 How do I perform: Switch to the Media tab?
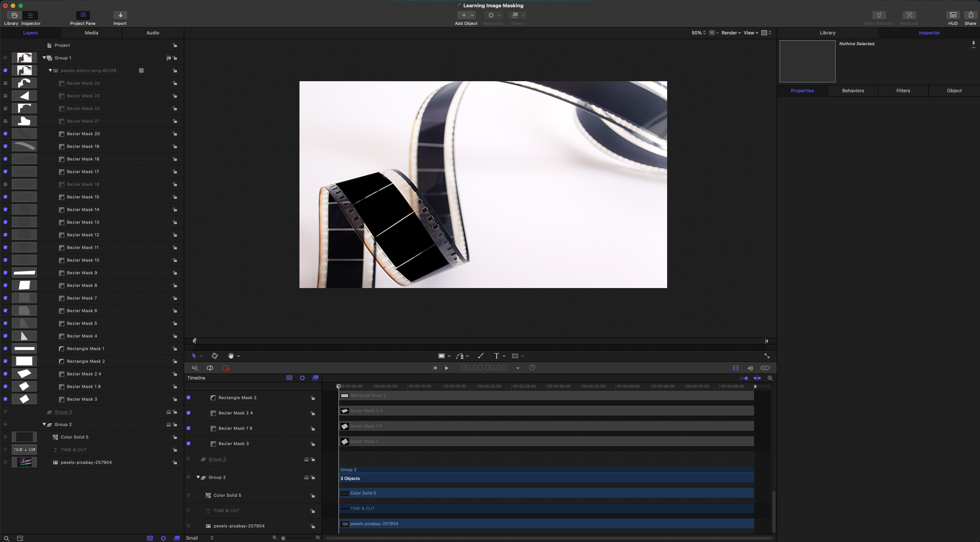(x=92, y=33)
